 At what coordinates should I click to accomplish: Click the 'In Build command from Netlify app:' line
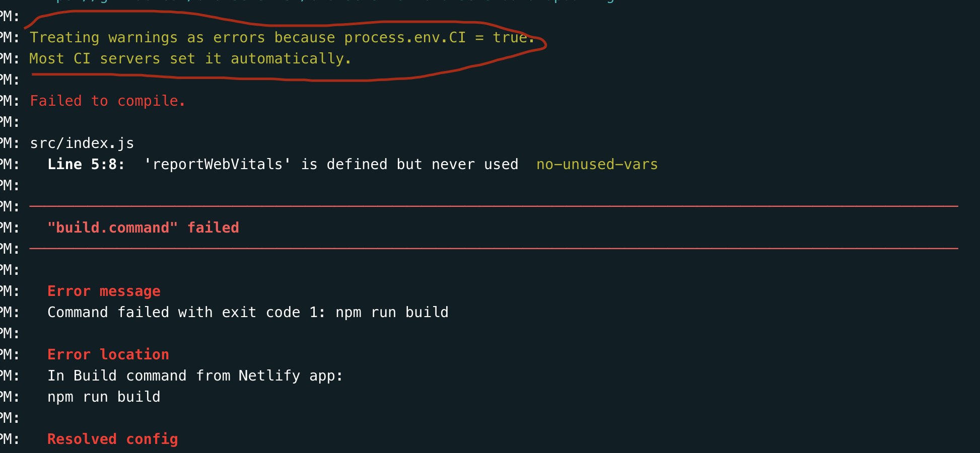[195, 376]
